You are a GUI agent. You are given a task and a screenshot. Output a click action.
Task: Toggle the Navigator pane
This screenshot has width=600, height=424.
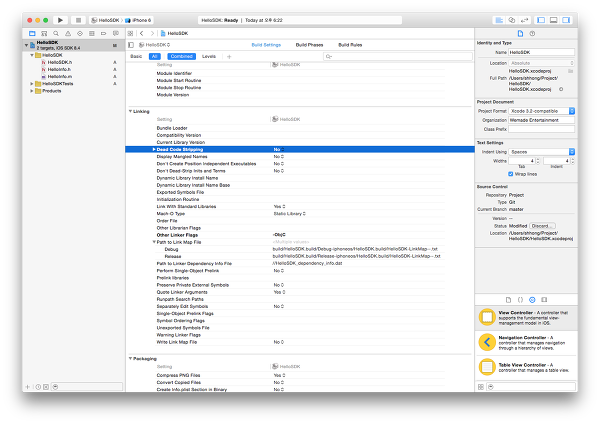pyautogui.click(x=541, y=20)
